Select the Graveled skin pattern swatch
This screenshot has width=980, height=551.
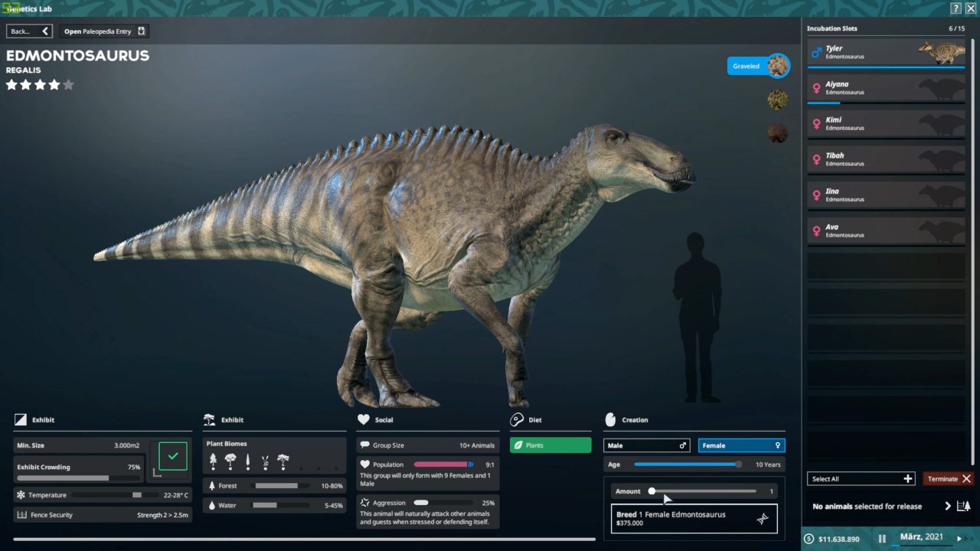[778, 66]
